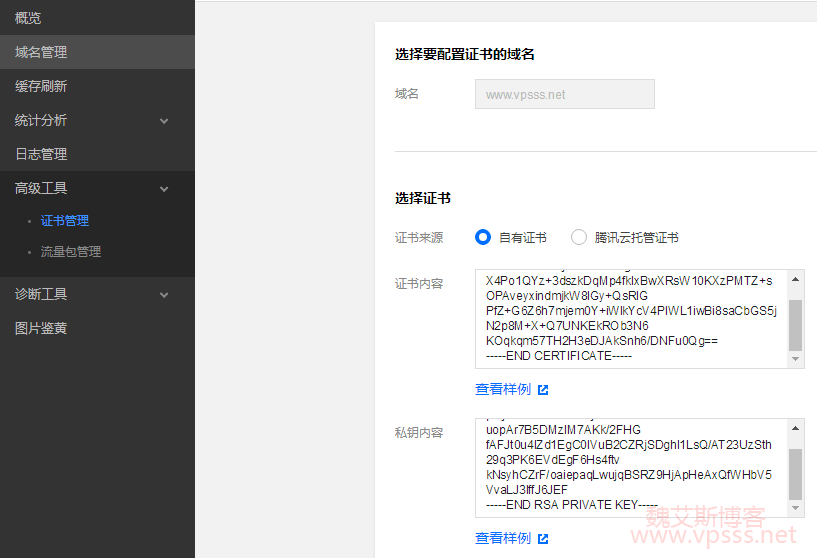Go to 概览 overview page
The height and width of the screenshot is (558, 817).
pos(28,18)
